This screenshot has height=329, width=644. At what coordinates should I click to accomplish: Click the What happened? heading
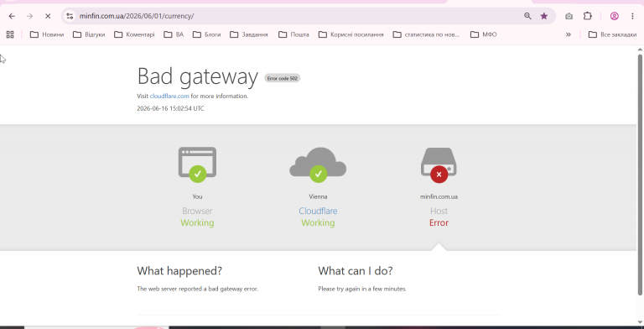tap(179, 271)
